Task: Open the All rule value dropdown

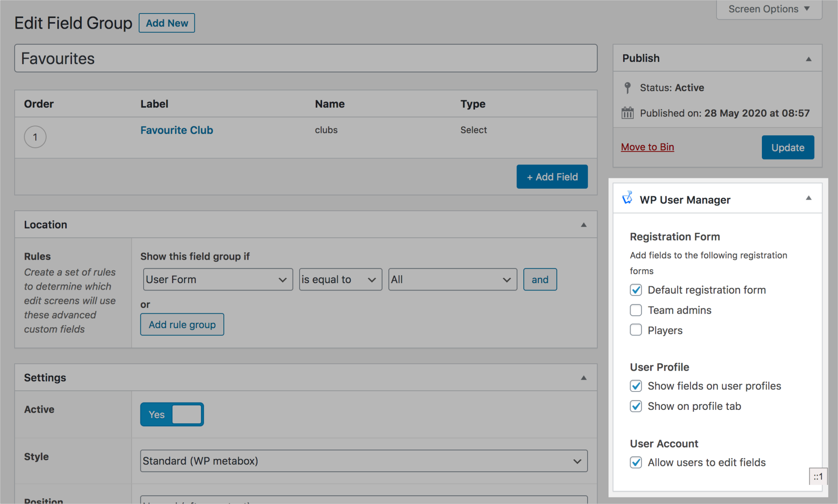Action: (452, 279)
